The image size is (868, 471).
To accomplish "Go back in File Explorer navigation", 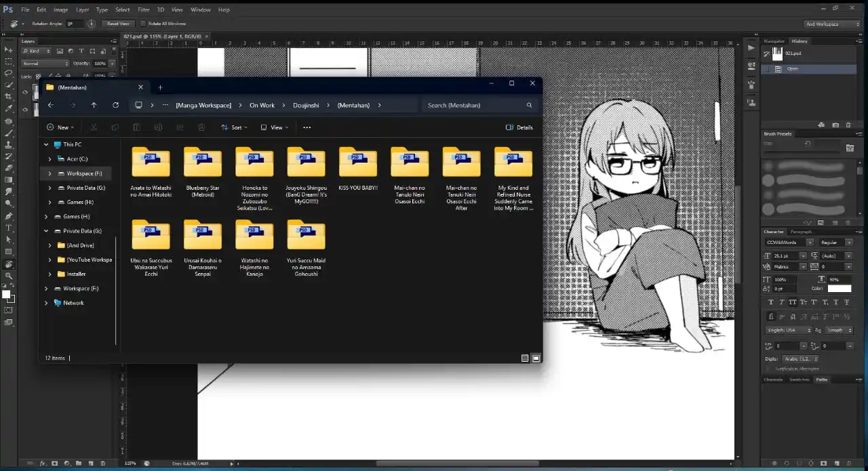I will tap(51, 105).
